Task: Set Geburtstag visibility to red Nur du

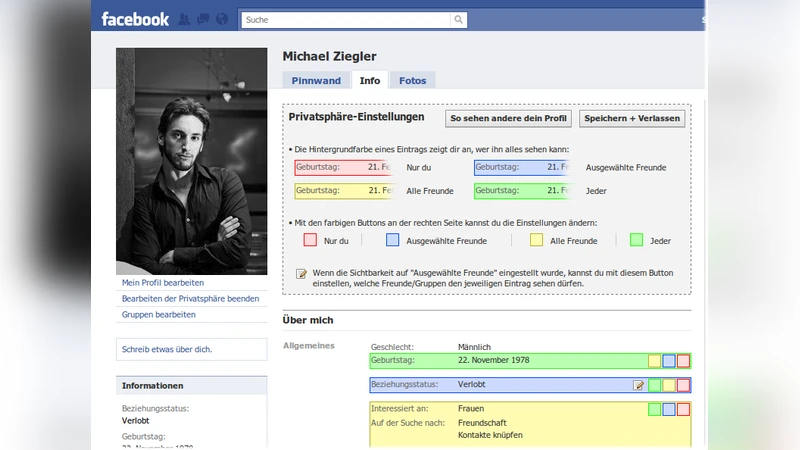Action: pyautogui.click(x=684, y=361)
